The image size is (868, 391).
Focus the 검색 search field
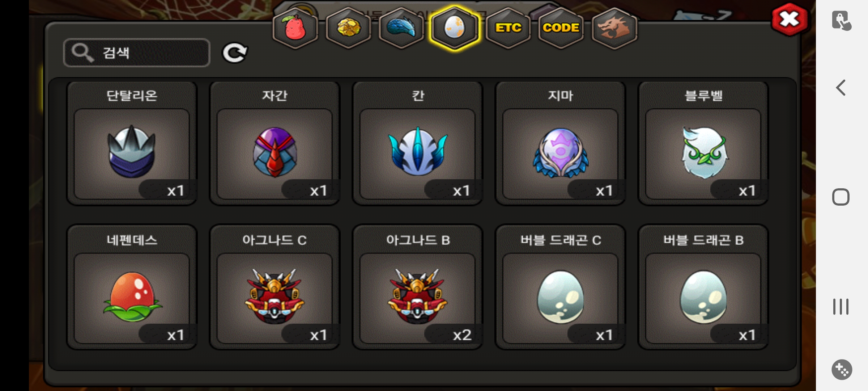[x=137, y=53]
